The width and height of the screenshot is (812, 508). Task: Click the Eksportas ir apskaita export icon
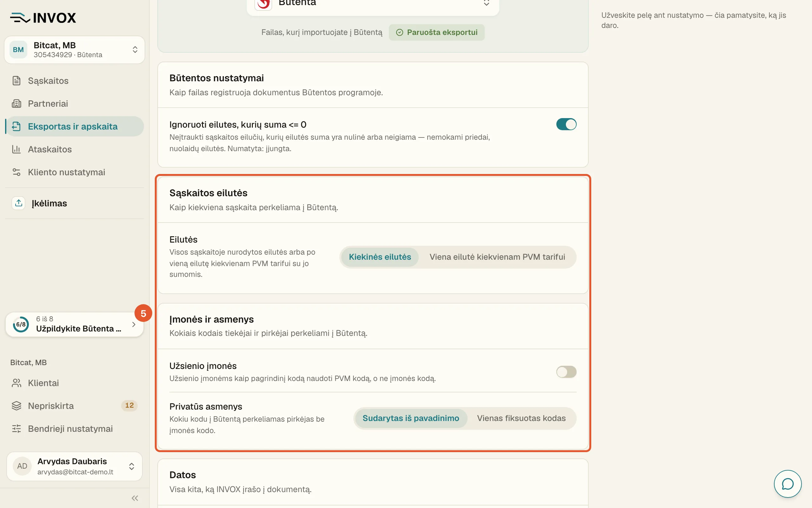click(16, 126)
